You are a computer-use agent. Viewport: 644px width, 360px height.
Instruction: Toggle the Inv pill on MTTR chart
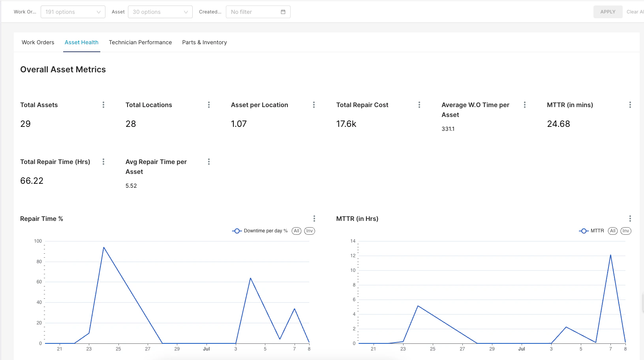click(625, 231)
